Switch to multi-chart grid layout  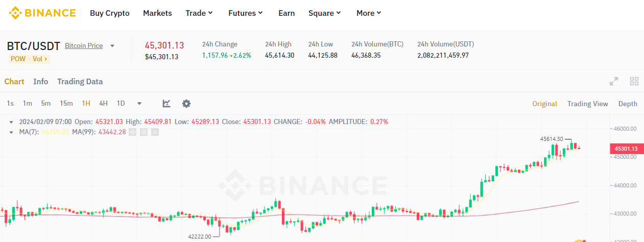[x=634, y=81]
